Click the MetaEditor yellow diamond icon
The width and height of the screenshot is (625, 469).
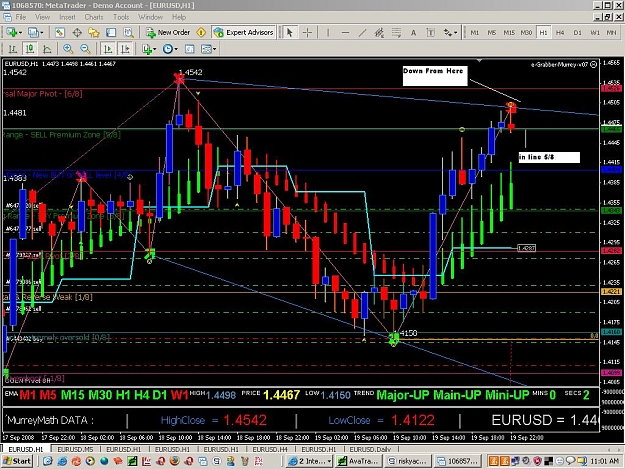coord(201,32)
